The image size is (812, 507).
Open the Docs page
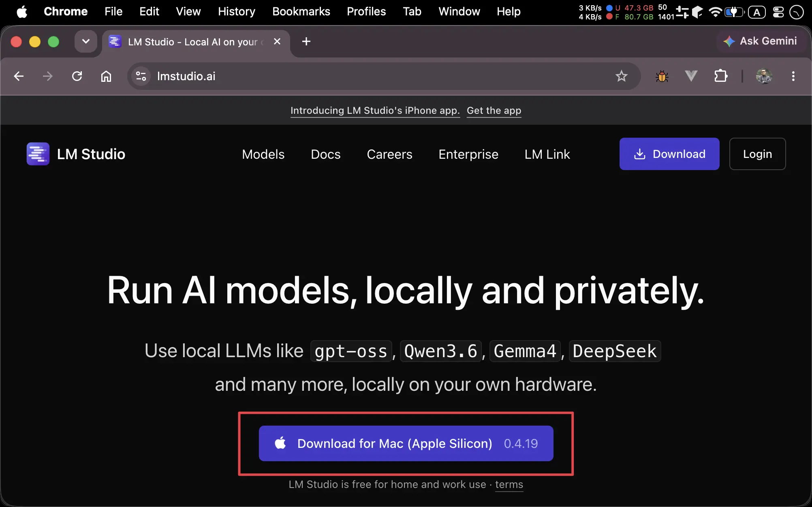click(326, 154)
